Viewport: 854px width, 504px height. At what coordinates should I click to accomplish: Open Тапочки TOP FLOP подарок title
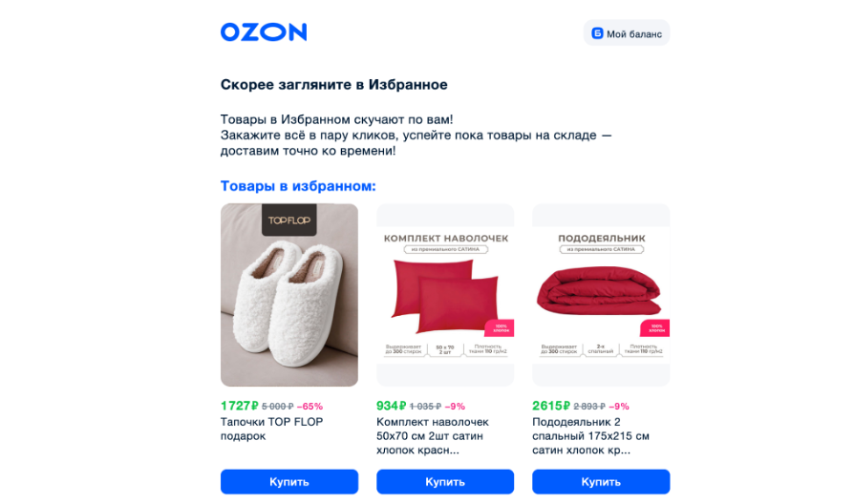click(x=272, y=429)
